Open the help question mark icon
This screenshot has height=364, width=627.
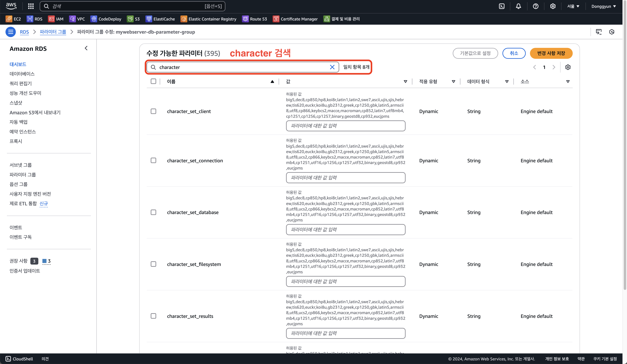535,6
